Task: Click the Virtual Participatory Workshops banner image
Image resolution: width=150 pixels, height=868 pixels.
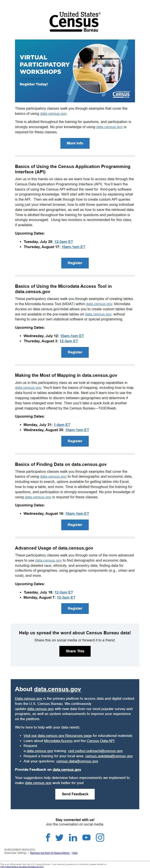Action: pyautogui.click(x=75, y=71)
